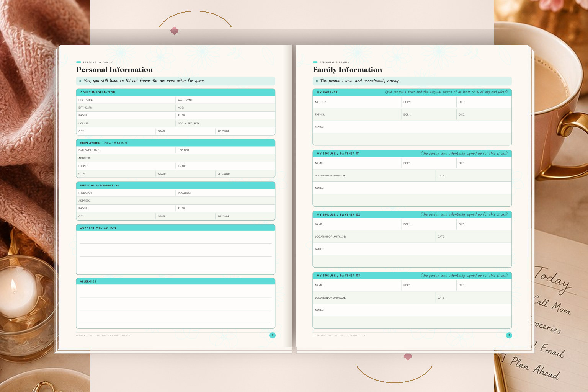Click the PERSONAL & FAMILY label above Family Information
The image size is (588, 392).
pyautogui.click(x=335, y=62)
